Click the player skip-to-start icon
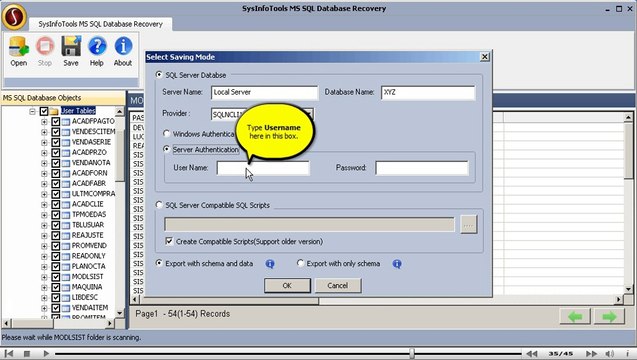This screenshot has height=360, width=637. click(9, 353)
